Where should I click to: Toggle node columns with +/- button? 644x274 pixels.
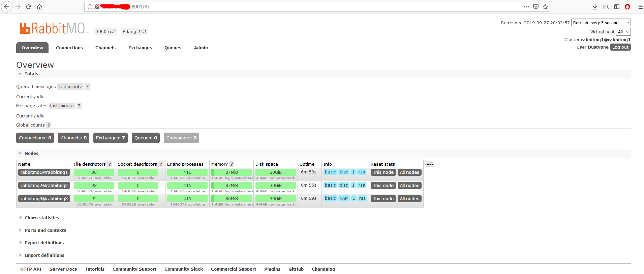click(x=430, y=164)
